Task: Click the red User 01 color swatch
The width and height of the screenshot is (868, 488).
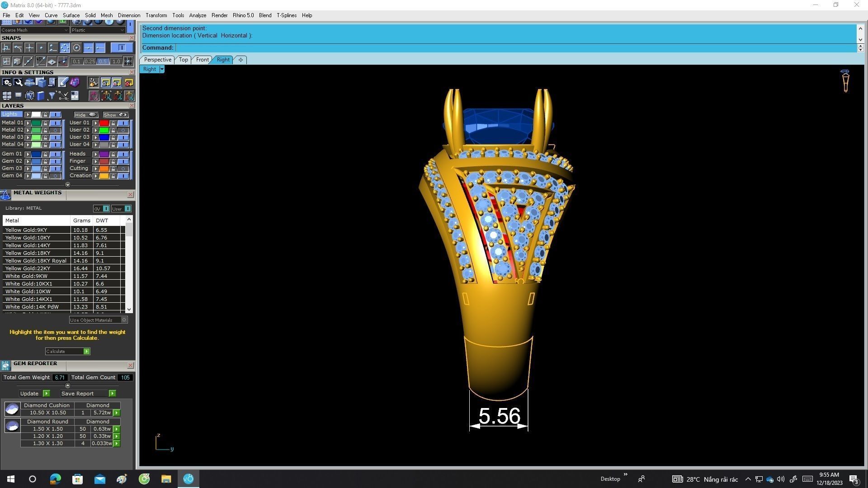Action: (x=104, y=123)
